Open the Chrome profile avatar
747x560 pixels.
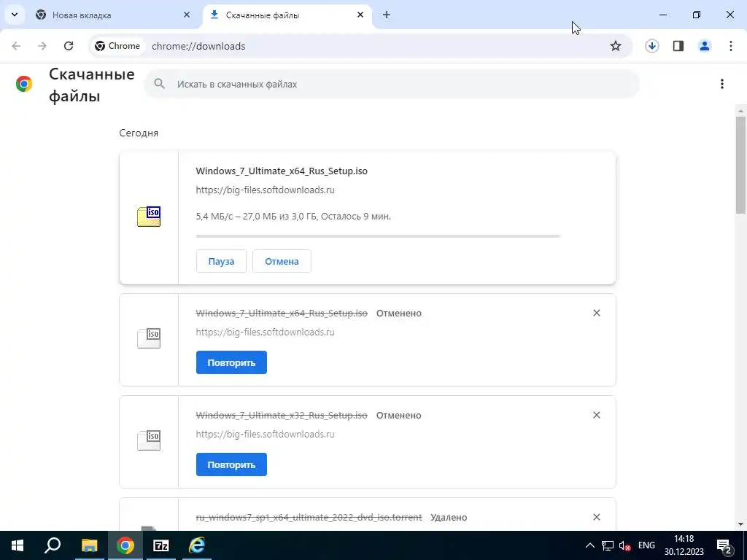[705, 46]
